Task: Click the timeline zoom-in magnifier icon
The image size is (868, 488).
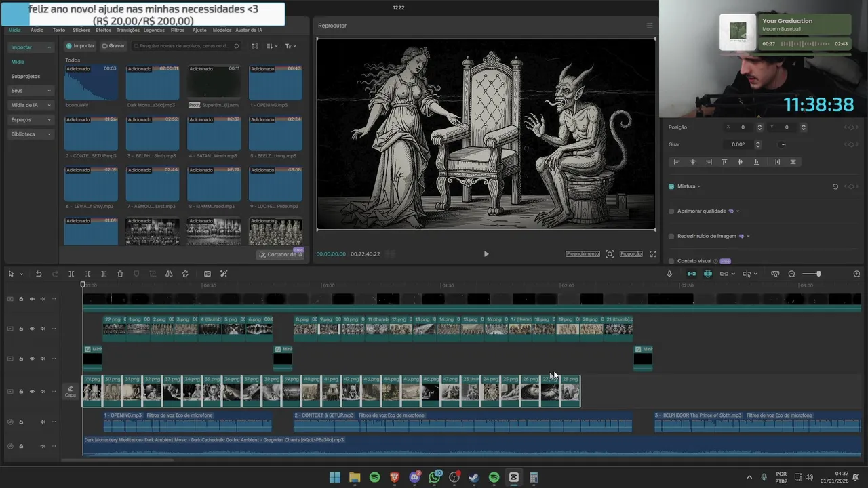Action: 856,274
